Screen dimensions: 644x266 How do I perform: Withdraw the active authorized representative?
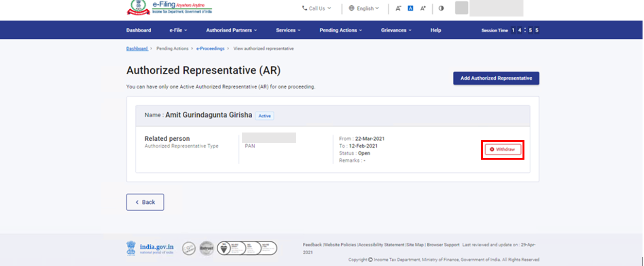click(x=503, y=150)
